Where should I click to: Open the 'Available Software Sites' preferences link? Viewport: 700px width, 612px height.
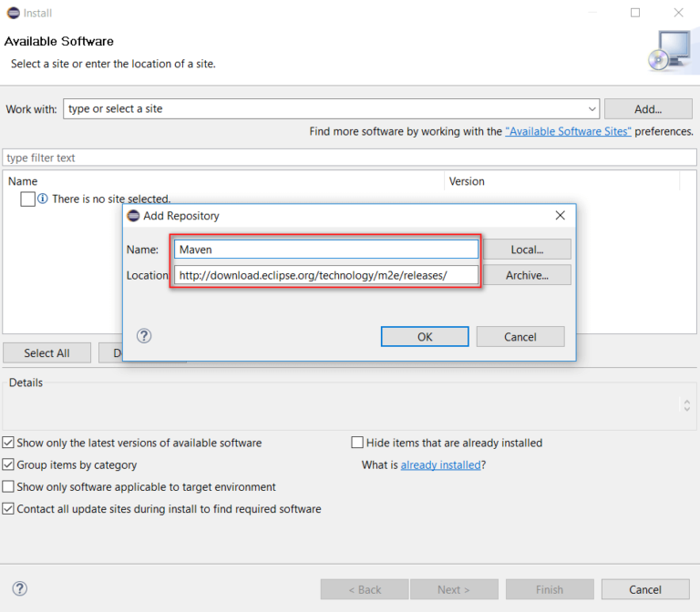(x=568, y=131)
